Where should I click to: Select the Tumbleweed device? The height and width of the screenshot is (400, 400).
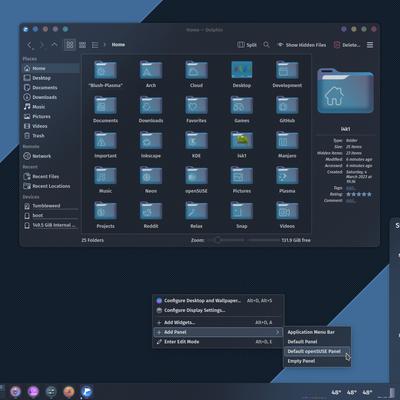coord(51,206)
